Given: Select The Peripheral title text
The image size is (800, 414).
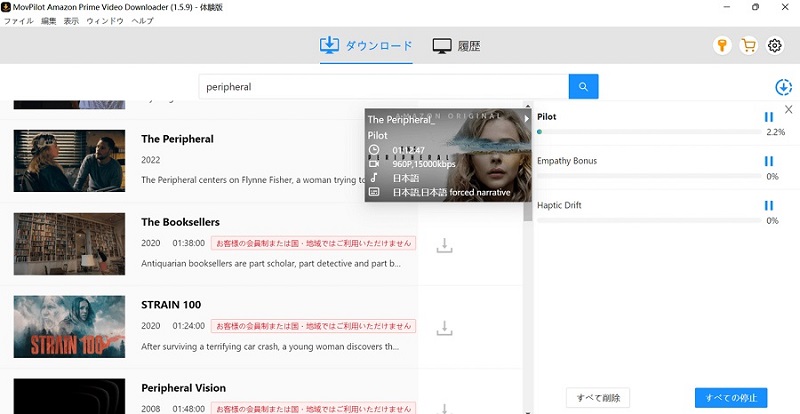Looking at the screenshot, I should pyautogui.click(x=178, y=139).
